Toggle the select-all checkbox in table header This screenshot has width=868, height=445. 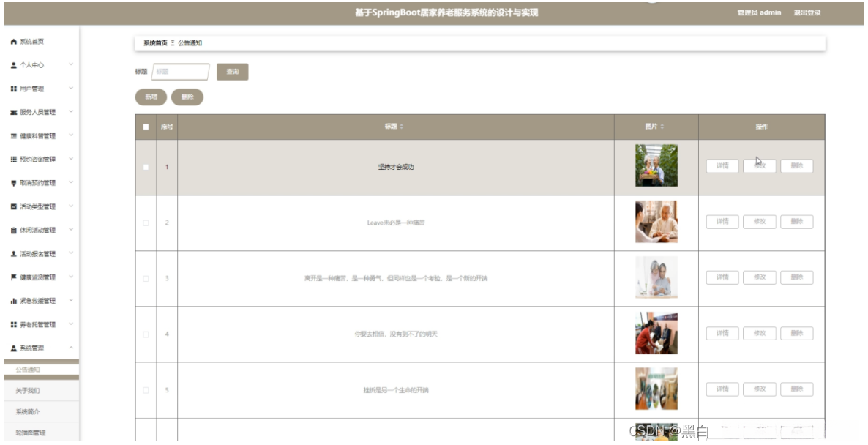click(146, 127)
